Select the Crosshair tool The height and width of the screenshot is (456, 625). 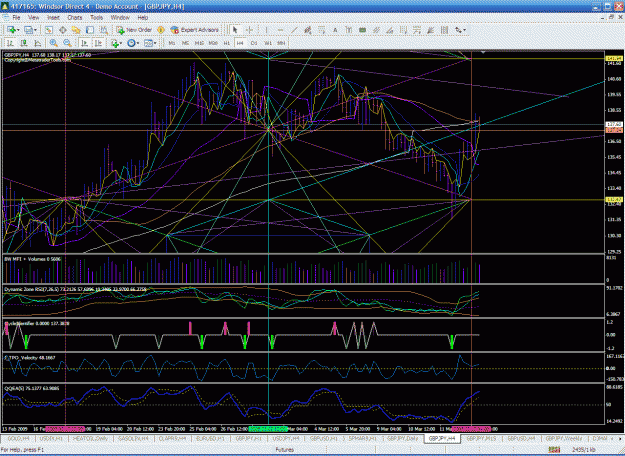[x=250, y=30]
